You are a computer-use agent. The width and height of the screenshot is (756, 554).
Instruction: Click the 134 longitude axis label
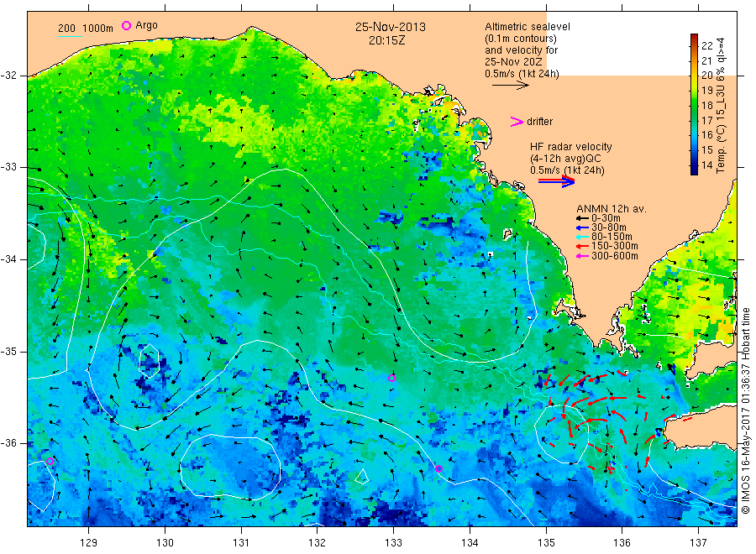(470, 543)
